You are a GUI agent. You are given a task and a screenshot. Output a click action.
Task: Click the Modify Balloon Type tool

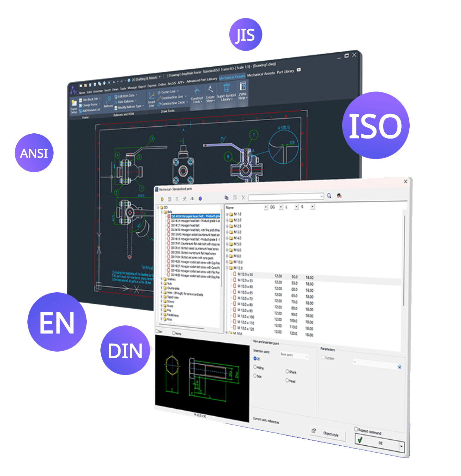[x=129, y=107]
